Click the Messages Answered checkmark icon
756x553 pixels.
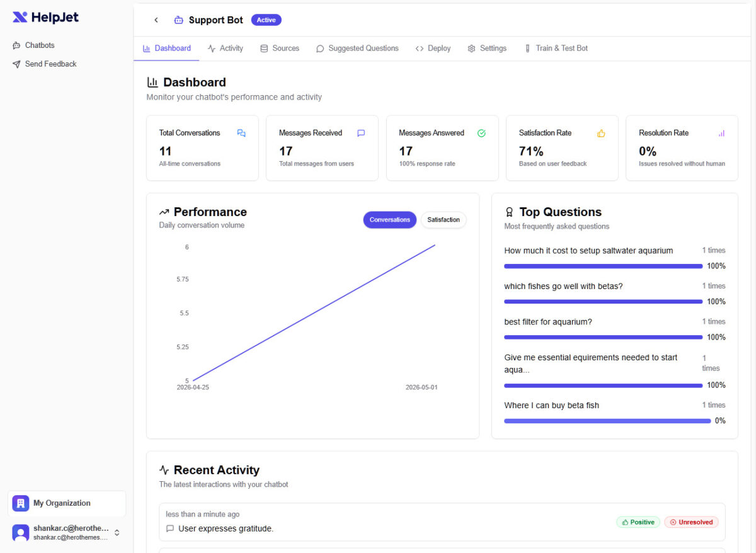pyautogui.click(x=481, y=133)
